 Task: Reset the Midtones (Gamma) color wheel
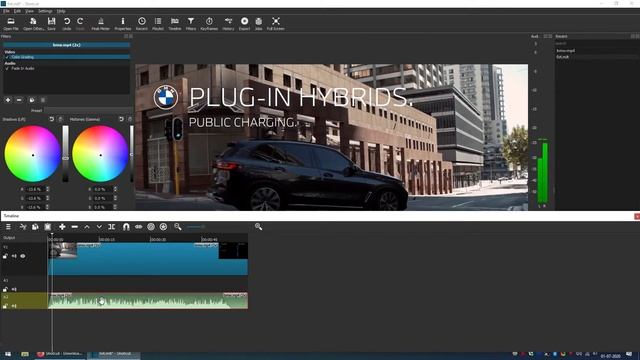click(x=121, y=119)
